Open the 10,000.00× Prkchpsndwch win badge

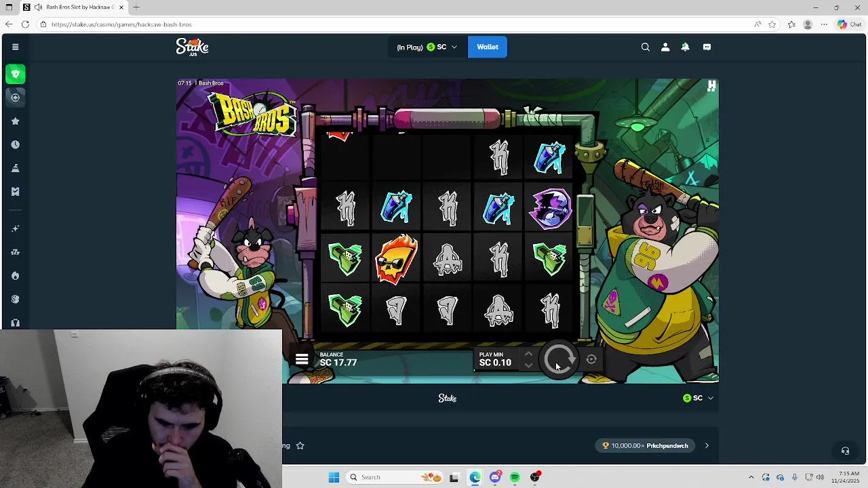pos(645,445)
